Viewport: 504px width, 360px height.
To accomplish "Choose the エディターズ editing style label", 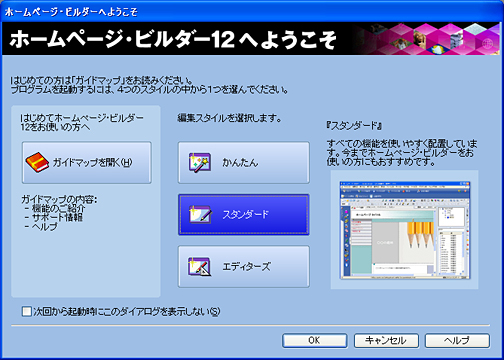I will pos(246,267).
